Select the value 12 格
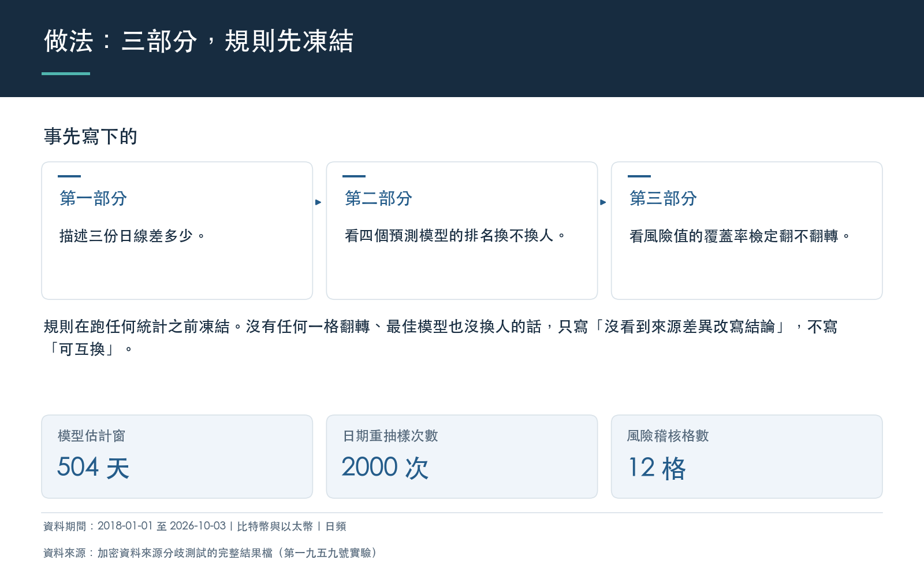 point(657,468)
